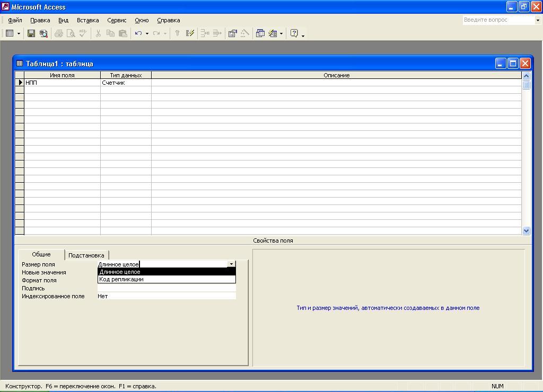The image size is (543, 392).
Task: Select the НПП row selector
Action: tap(20, 83)
